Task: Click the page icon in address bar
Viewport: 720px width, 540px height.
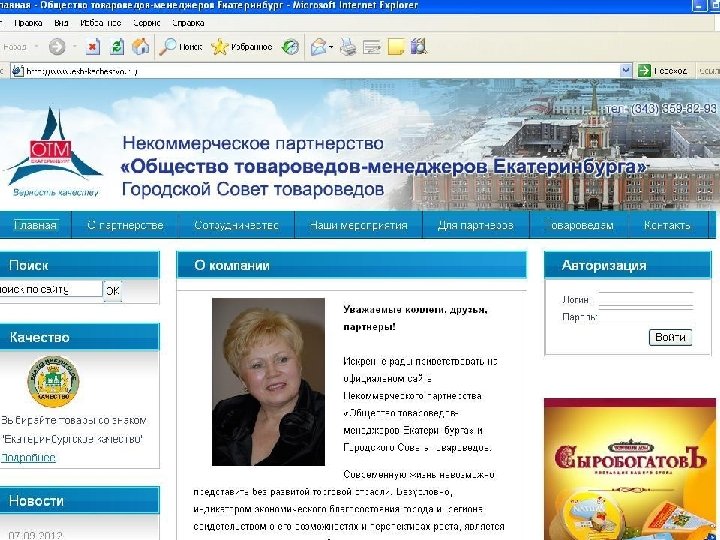Action: click(x=18, y=71)
